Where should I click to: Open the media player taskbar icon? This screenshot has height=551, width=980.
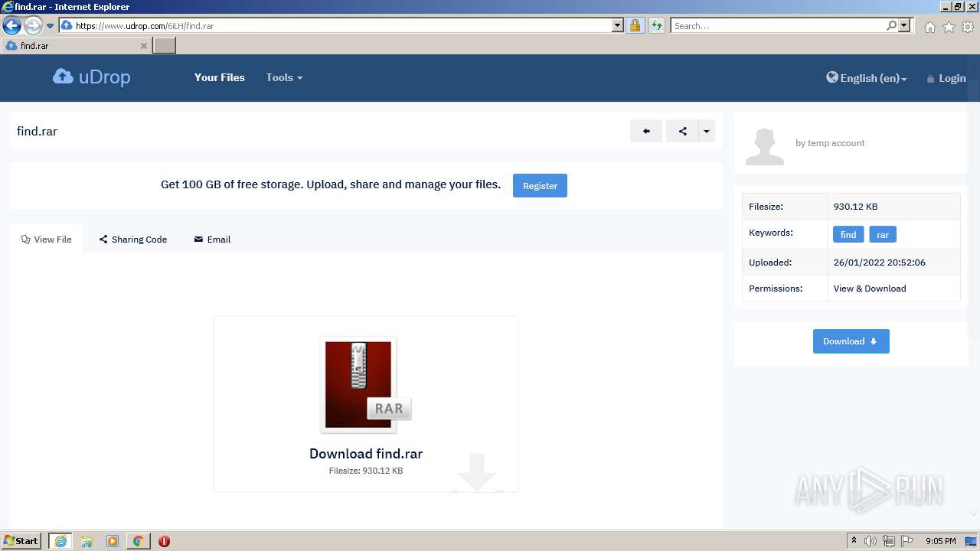(x=113, y=541)
